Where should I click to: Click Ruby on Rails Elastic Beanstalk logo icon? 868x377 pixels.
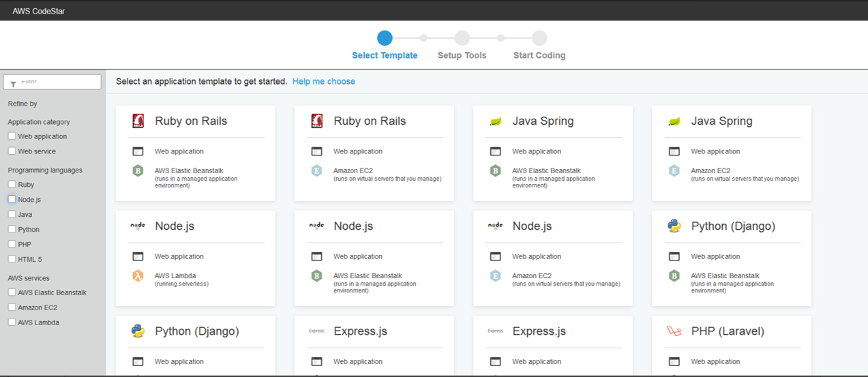138,121
